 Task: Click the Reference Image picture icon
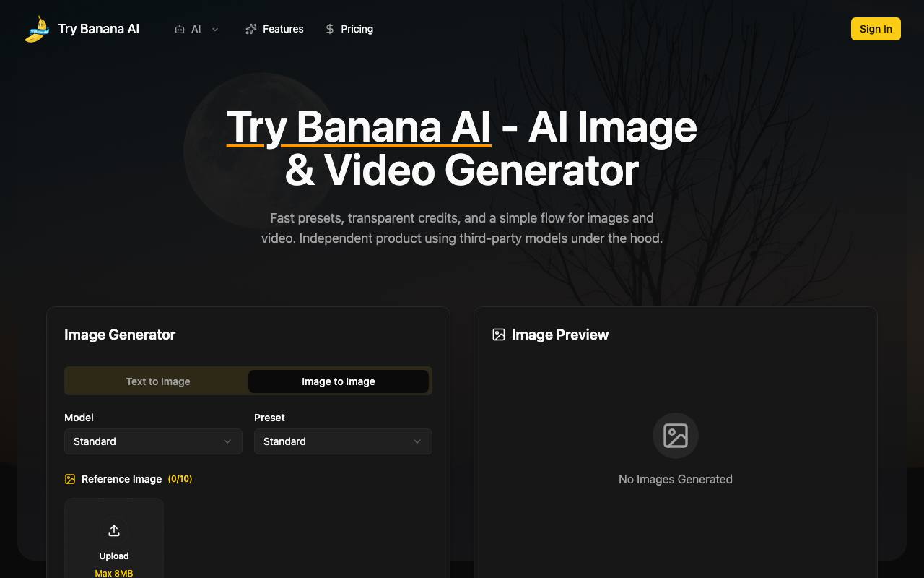70,479
